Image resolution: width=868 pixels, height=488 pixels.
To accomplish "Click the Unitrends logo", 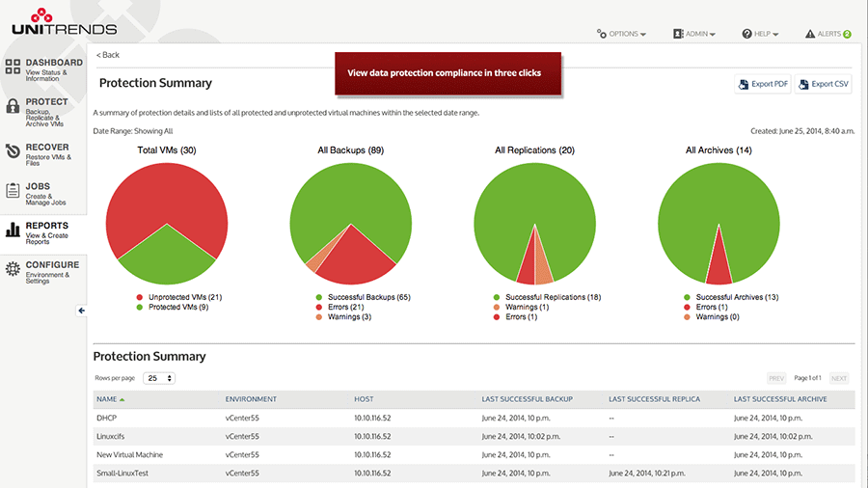I will pyautogui.click(x=65, y=22).
